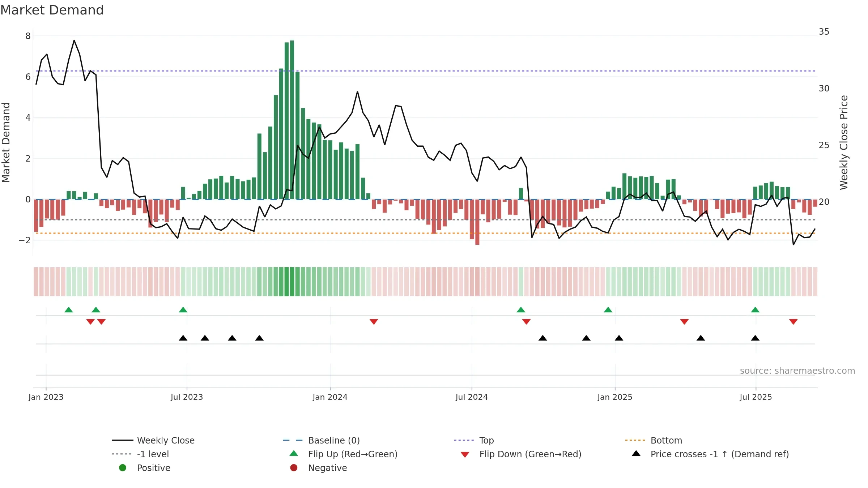Click the Jul 2025 x-axis label

pos(756,397)
